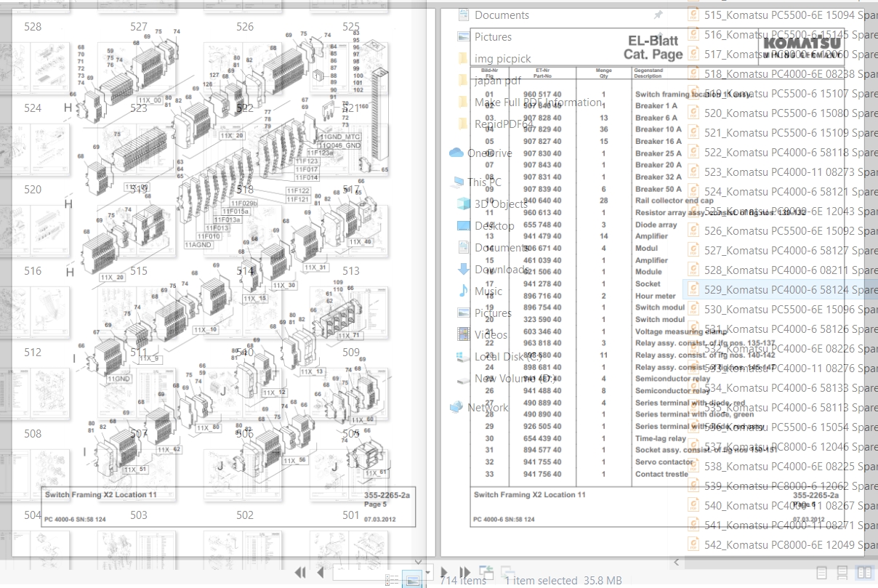Select file 523_Komatsu PC4000-11 08273
The height and width of the screenshot is (588, 878).
[791, 172]
